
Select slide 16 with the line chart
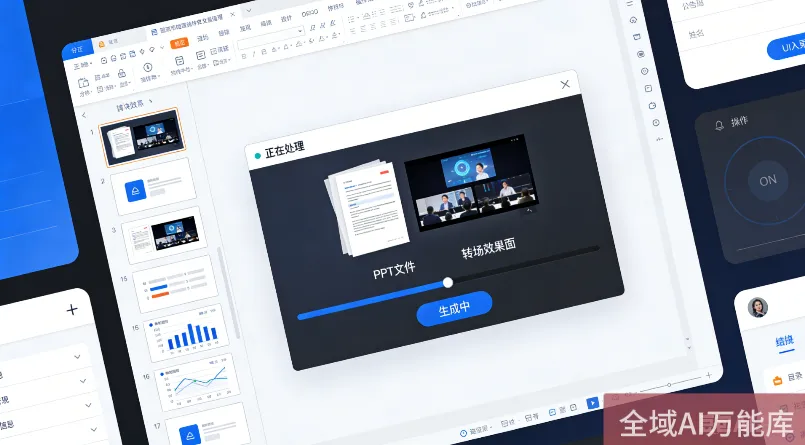[197, 381]
